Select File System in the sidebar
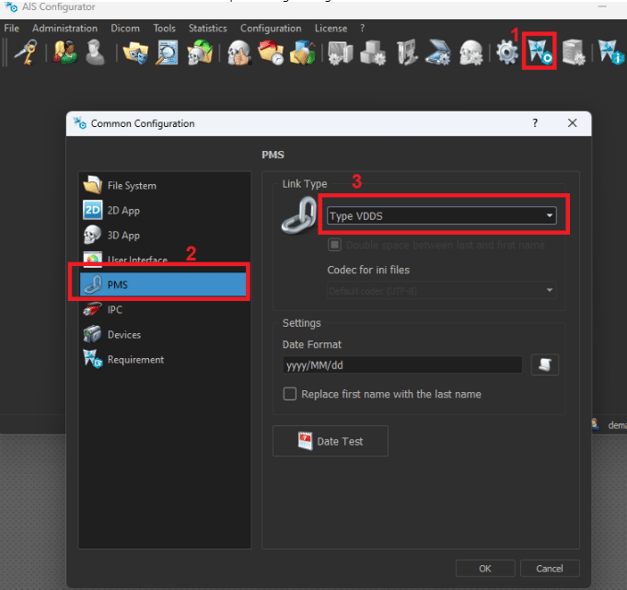 coord(131,185)
